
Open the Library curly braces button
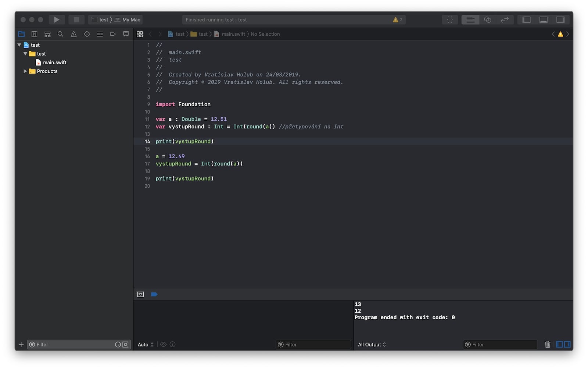[x=449, y=19]
